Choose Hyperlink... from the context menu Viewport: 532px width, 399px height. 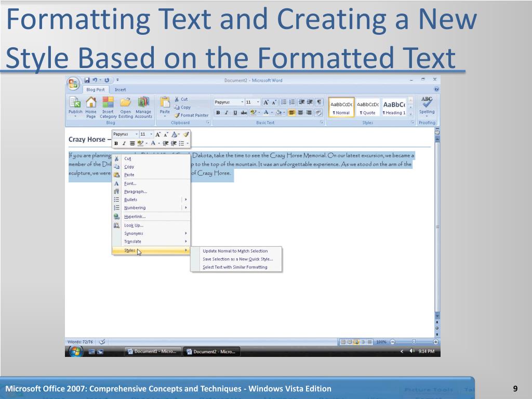coord(151,217)
